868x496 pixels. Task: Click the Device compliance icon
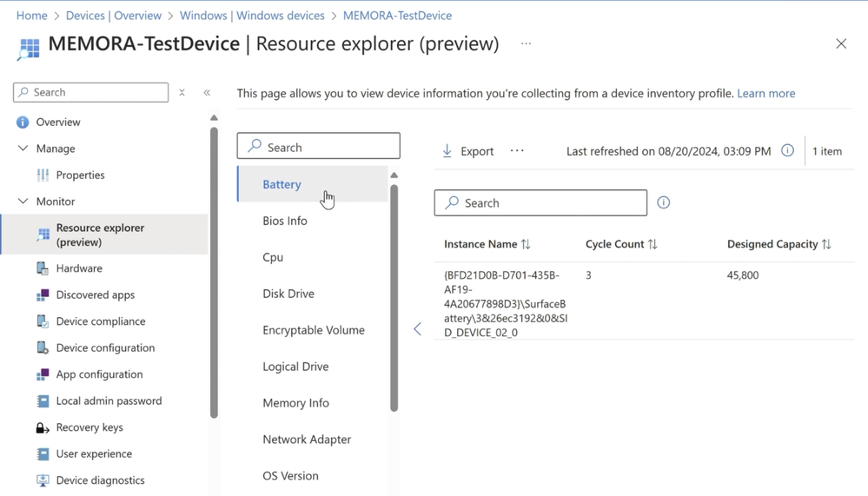tap(43, 321)
